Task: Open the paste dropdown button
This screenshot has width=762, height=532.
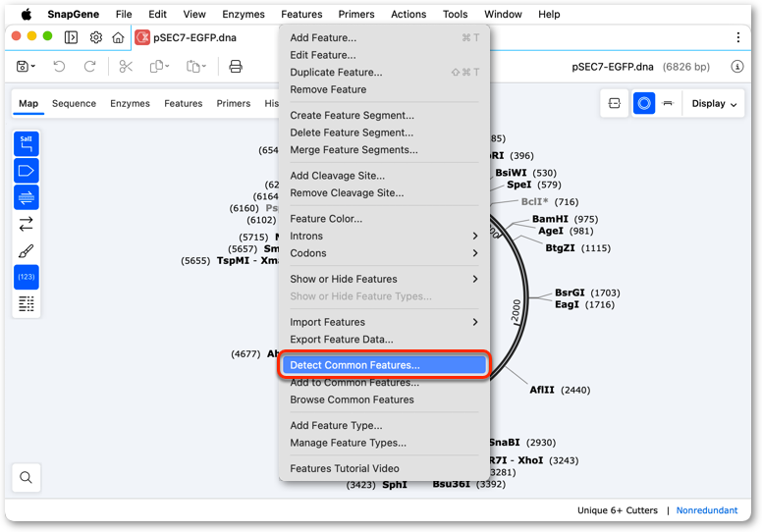Action: (x=195, y=66)
